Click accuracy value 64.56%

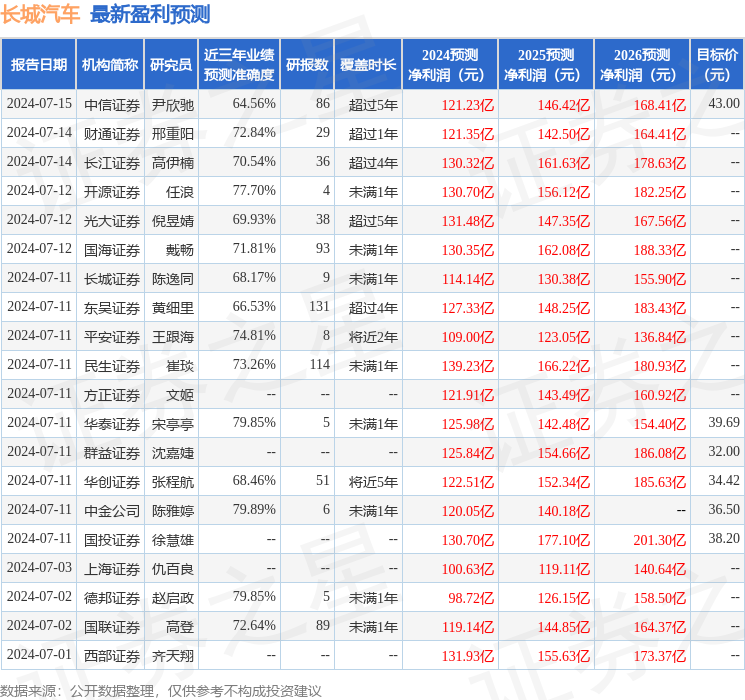[254, 103]
